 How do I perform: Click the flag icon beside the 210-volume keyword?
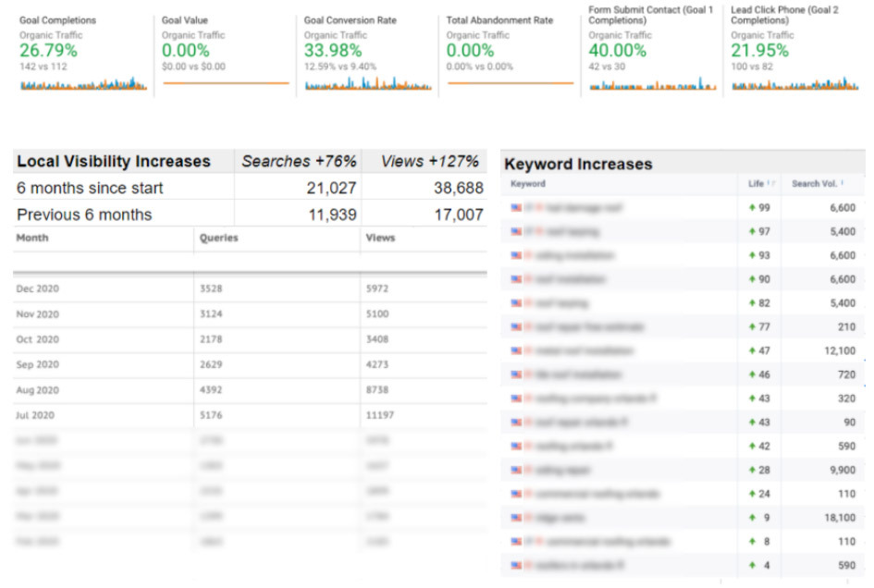pos(514,326)
